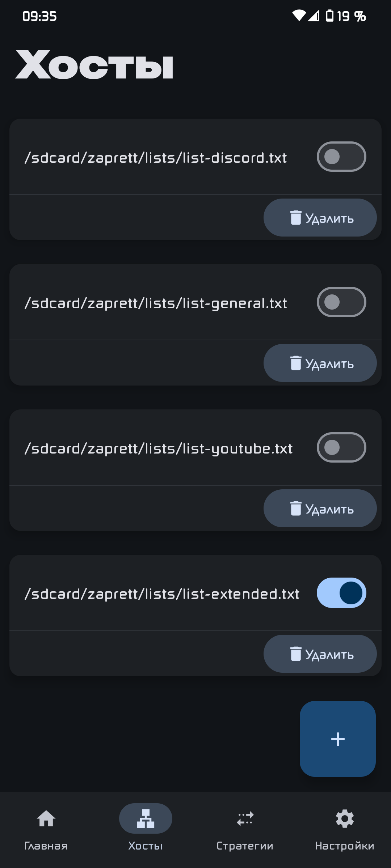Viewport: 391px width, 868px height.
Task: Tap the battery indicator in status bar
Action: tap(330, 16)
